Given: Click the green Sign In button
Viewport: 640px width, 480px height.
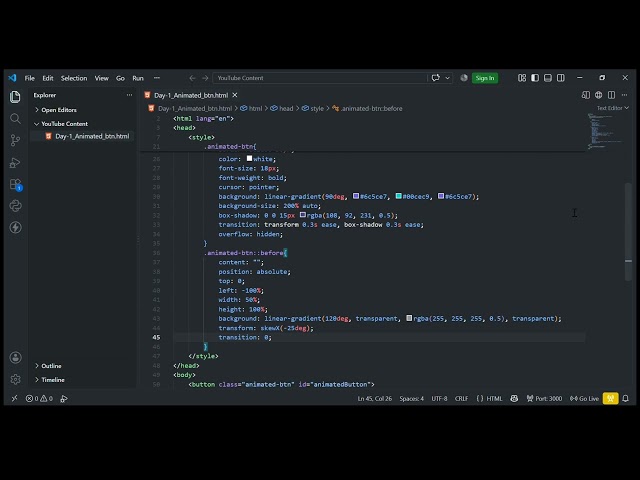Looking at the screenshot, I should coord(484,78).
